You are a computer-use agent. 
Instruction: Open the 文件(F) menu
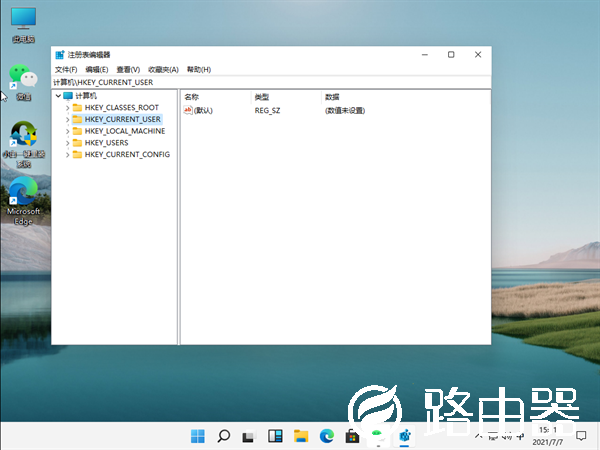(x=66, y=69)
